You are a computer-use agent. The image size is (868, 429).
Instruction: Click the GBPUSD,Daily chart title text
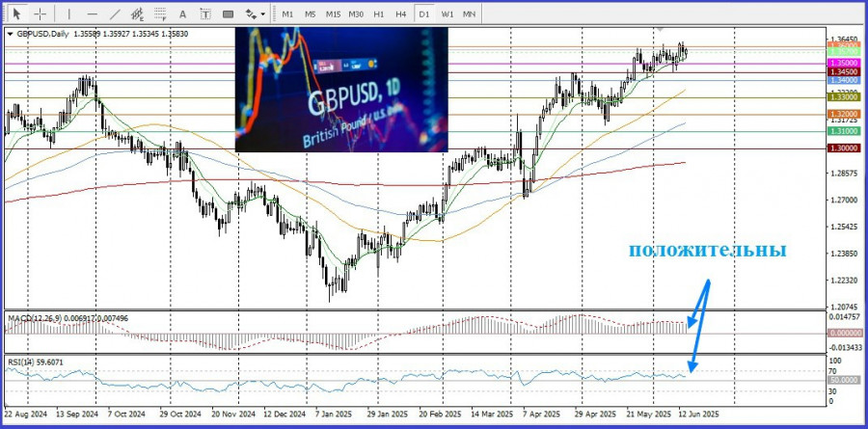coord(42,34)
